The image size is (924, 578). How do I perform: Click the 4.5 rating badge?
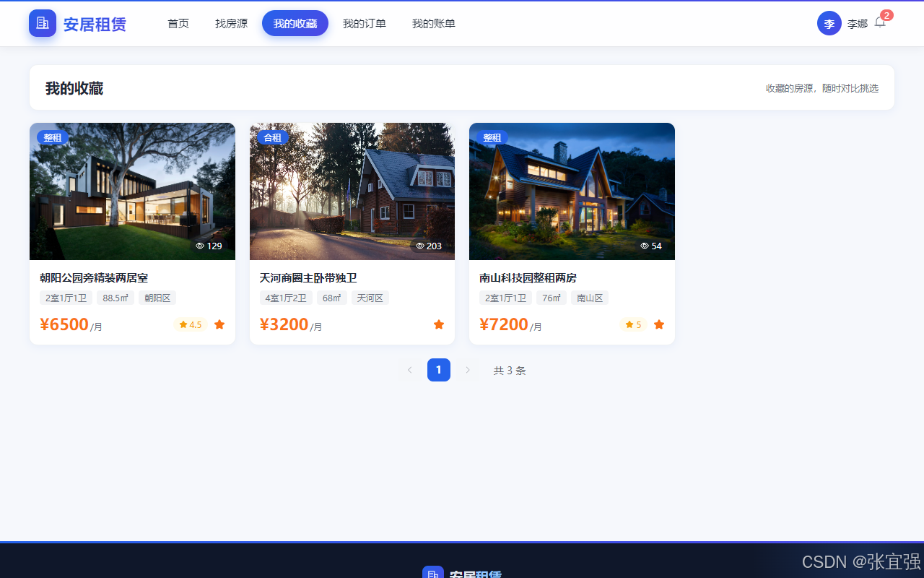coord(191,324)
